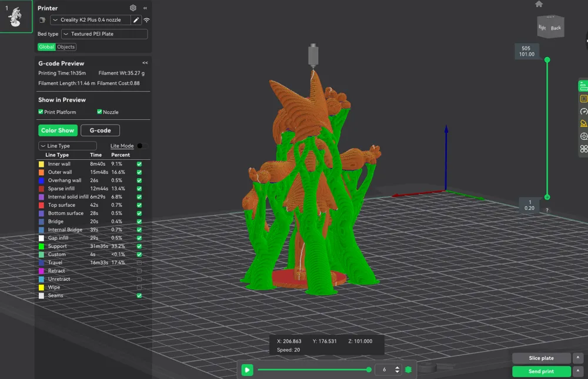588x379 pixels.
Task: Click the four-petal icon in right toolbar
Action: (x=583, y=149)
